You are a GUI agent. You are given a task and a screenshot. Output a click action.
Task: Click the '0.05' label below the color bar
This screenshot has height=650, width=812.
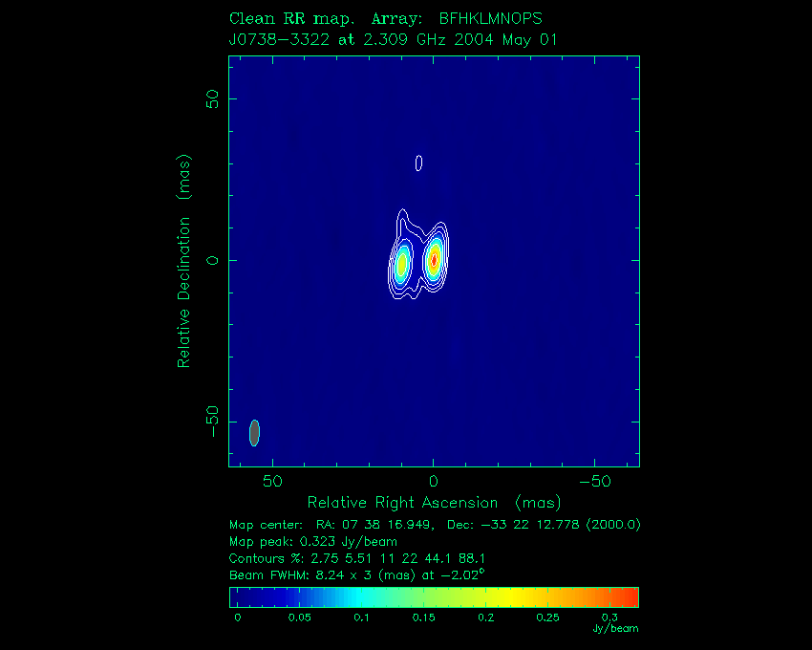tap(299, 617)
